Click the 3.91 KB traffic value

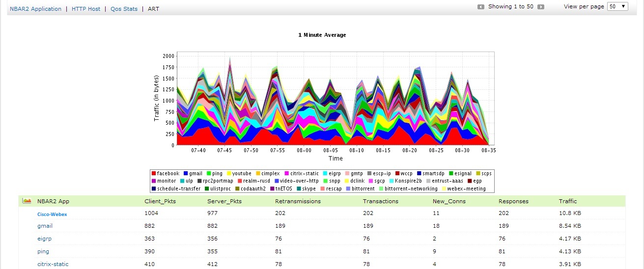(570, 264)
